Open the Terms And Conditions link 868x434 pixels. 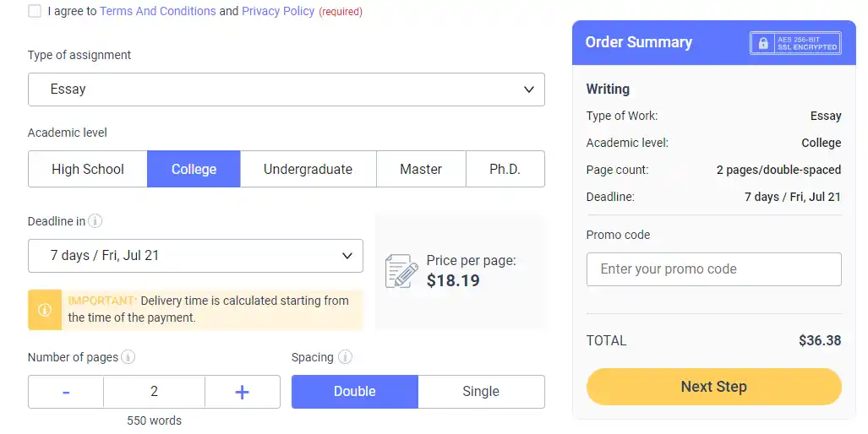(158, 11)
